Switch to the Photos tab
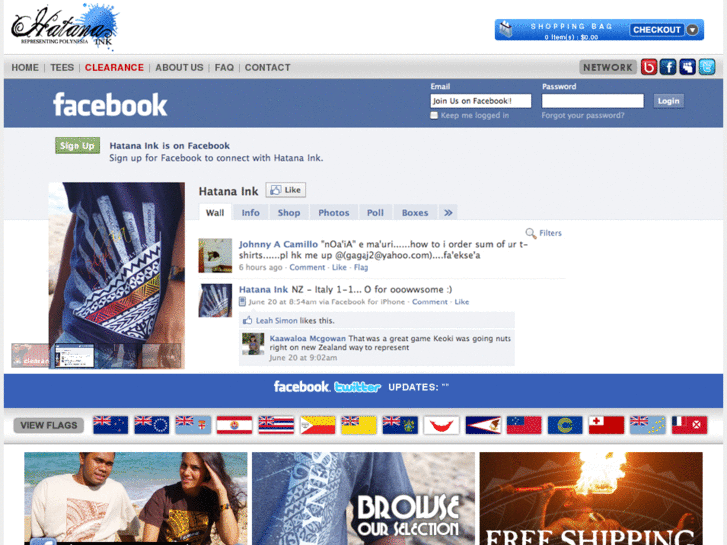The height and width of the screenshot is (545, 727). [x=334, y=212]
